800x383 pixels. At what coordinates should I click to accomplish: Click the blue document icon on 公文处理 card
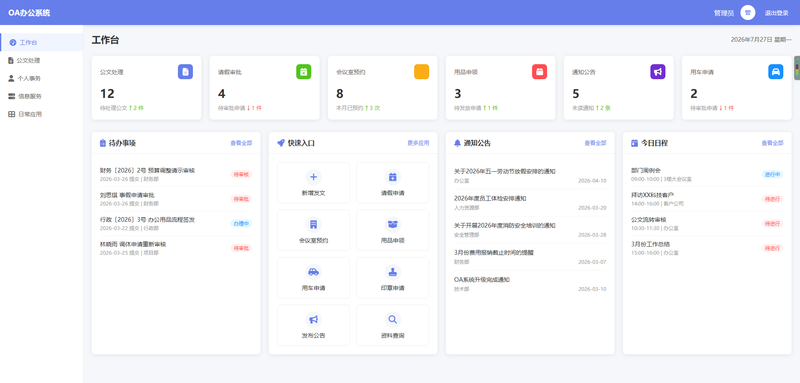(x=185, y=72)
